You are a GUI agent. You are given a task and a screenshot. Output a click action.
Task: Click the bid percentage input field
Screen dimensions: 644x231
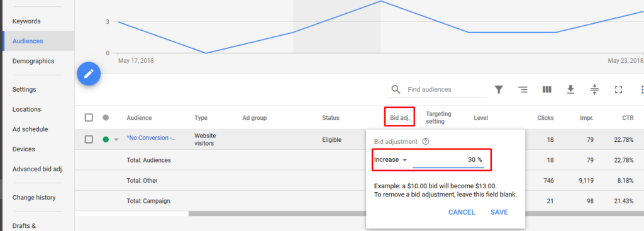tap(448, 160)
